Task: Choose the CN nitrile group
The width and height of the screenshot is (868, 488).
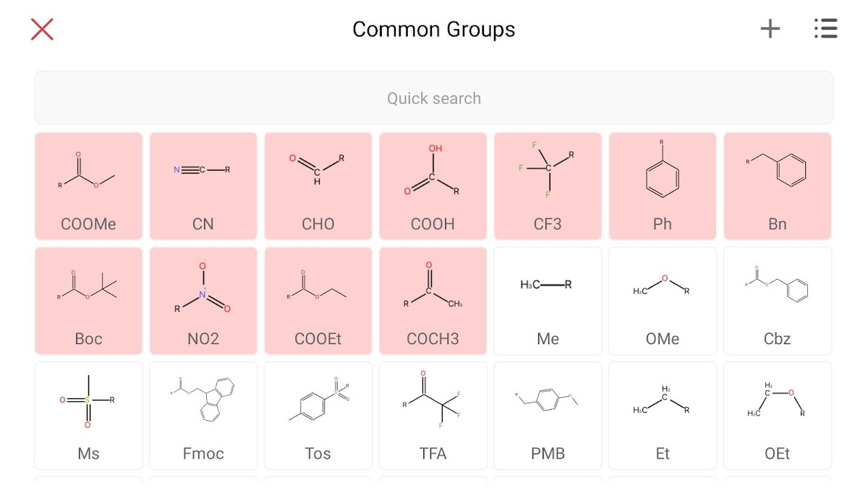Action: (203, 186)
